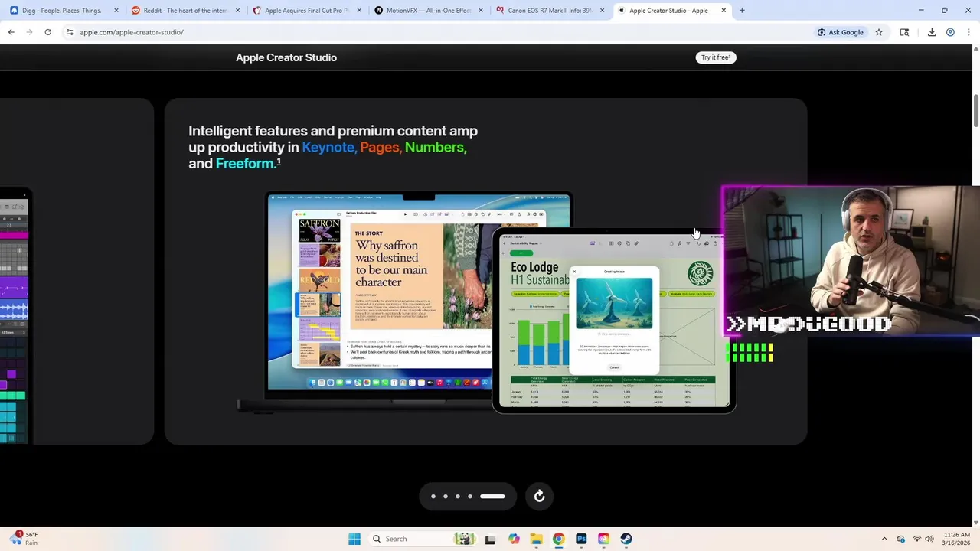Select the fourth carousel dot
Image resolution: width=980 pixels, height=551 pixels.
pos(470,497)
